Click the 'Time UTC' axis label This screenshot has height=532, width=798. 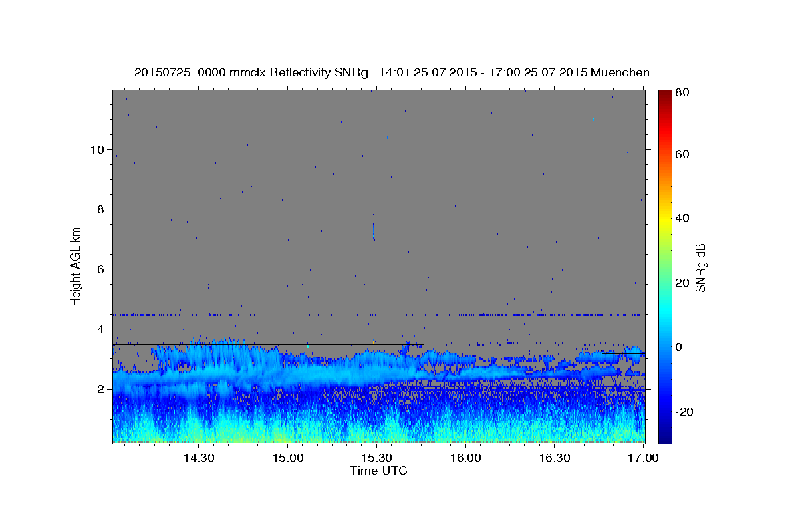click(378, 471)
